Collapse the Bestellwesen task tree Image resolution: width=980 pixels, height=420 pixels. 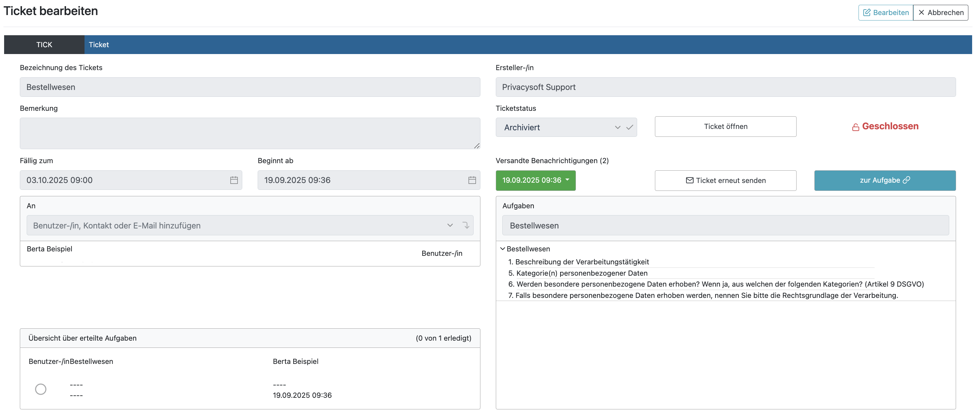pos(503,249)
